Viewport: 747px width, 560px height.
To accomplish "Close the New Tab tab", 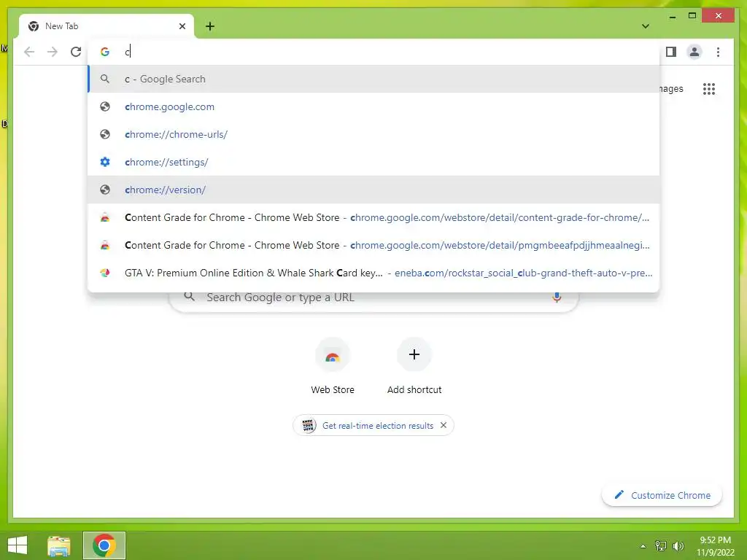I will pos(182,26).
